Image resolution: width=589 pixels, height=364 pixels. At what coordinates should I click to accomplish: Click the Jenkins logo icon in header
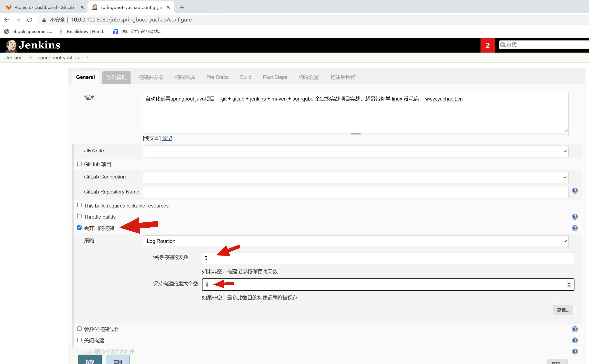tap(11, 45)
